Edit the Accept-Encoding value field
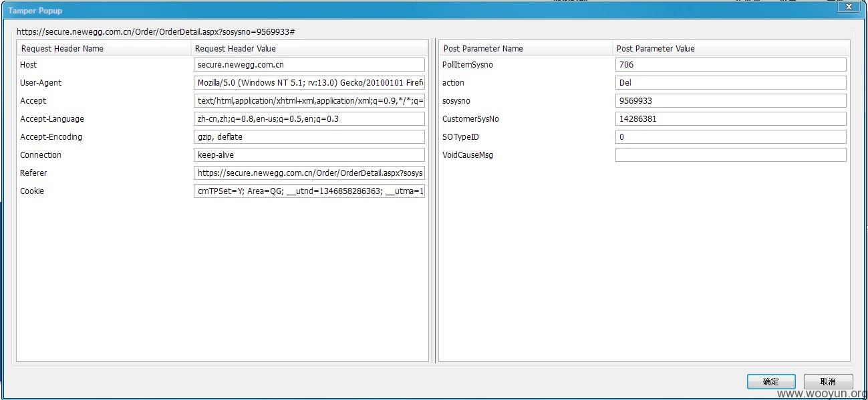This screenshot has height=400, width=868. 309,137
